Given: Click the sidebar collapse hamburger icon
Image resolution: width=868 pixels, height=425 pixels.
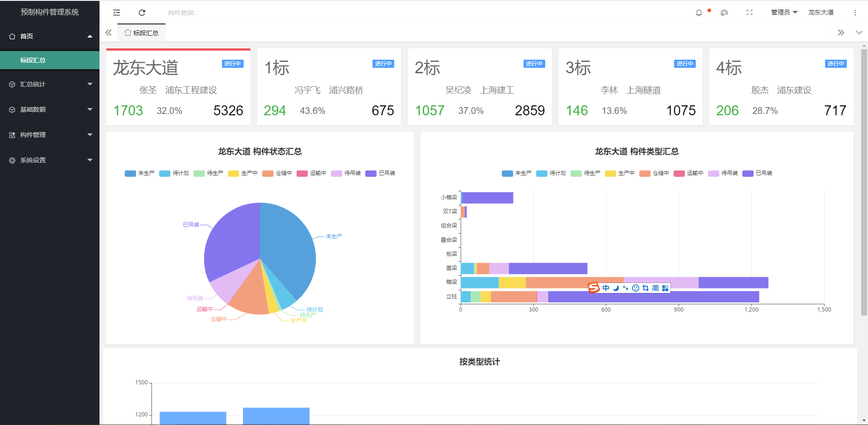Looking at the screenshot, I should coord(117,13).
